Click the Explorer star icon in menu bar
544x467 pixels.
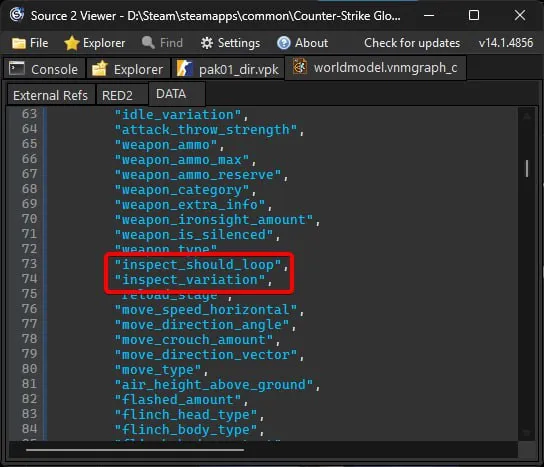[72, 43]
